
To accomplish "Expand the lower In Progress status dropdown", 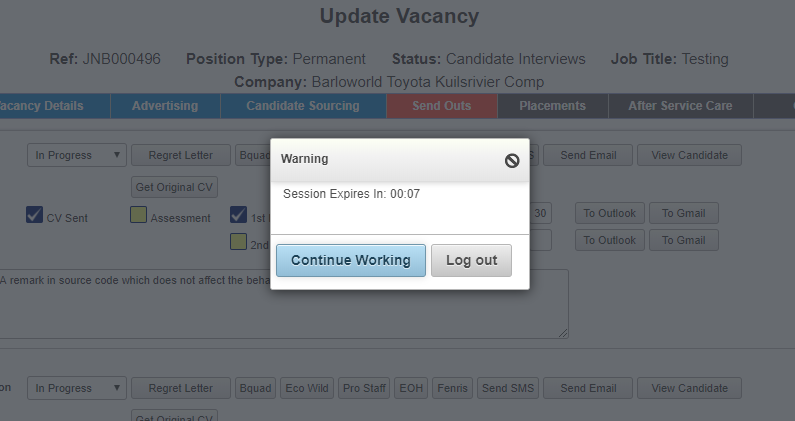I will (77, 388).
